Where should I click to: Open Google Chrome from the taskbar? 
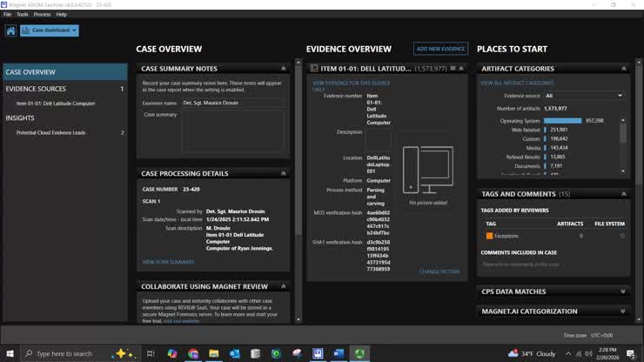[193, 353]
